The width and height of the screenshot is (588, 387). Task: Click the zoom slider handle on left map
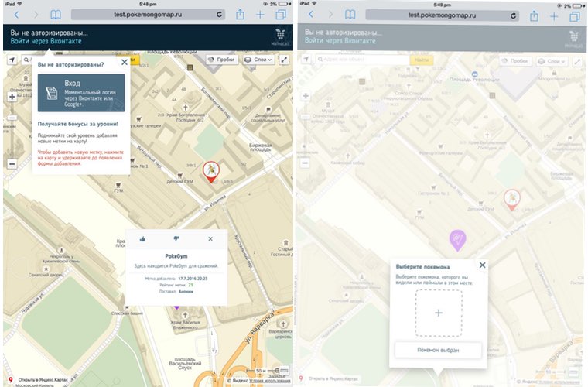(12, 118)
